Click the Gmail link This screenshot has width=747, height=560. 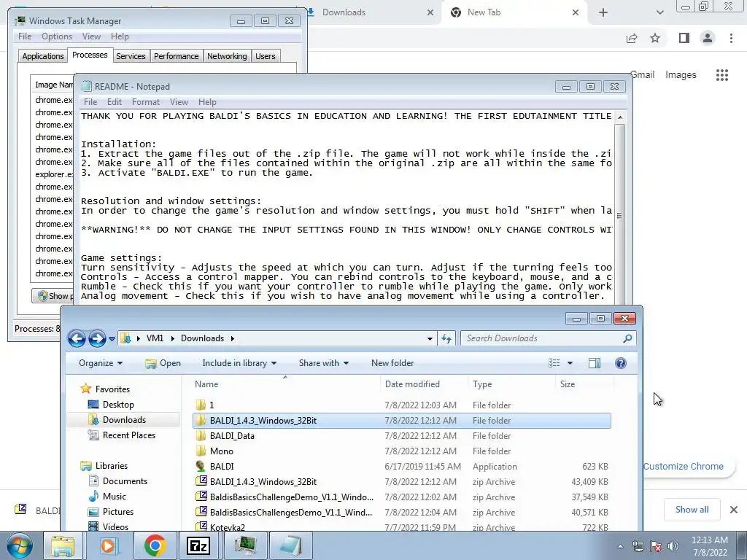pos(643,75)
